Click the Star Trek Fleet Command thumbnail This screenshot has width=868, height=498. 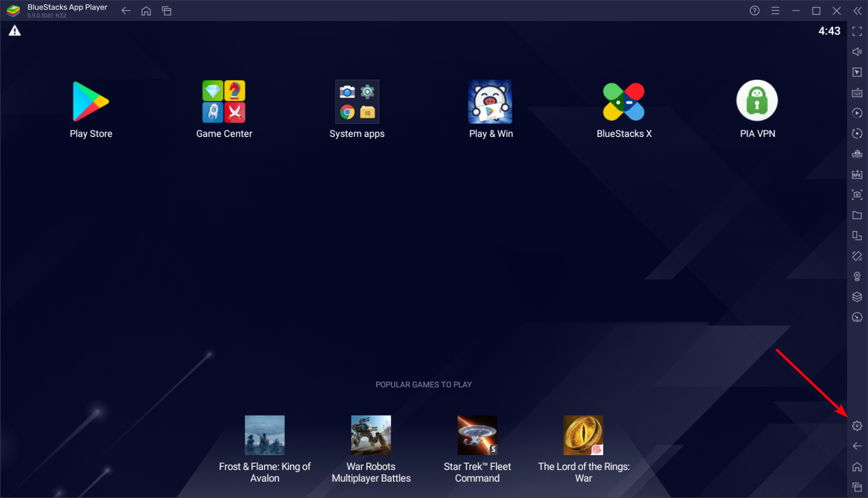477,435
